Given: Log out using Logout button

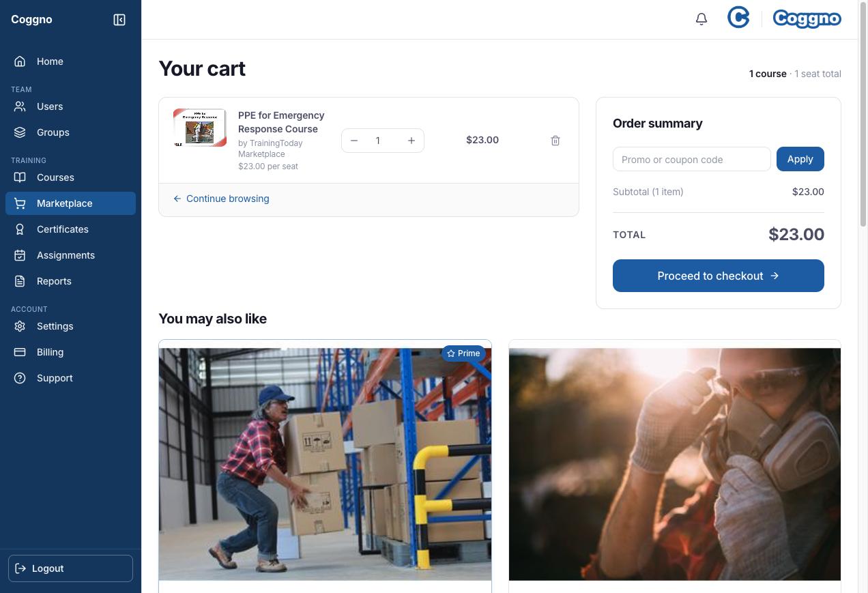Looking at the screenshot, I should [70, 568].
